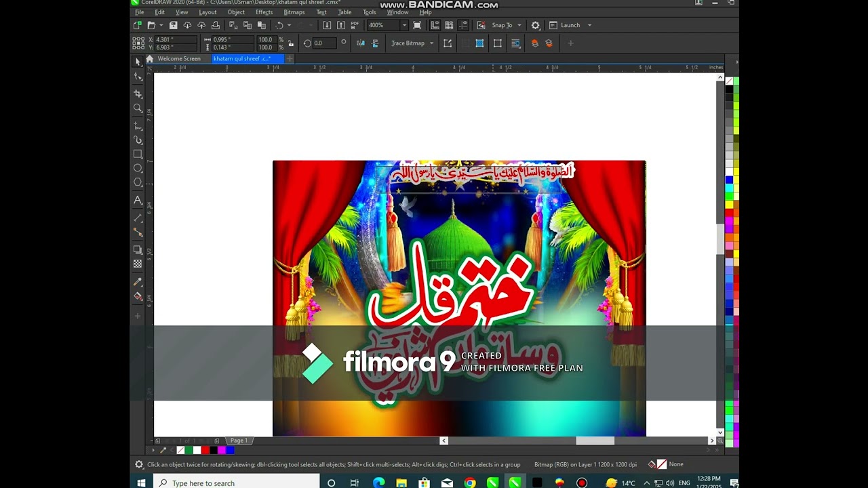Open Microsoft Edge from the taskbar

378,483
